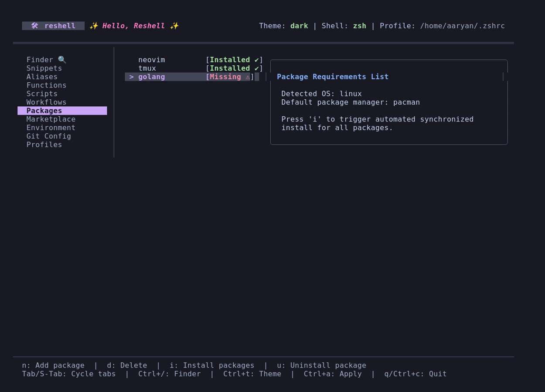The image size is (545, 392).
Task: Click 'Detected OS: linux' text
Action: pyautogui.click(x=322, y=94)
